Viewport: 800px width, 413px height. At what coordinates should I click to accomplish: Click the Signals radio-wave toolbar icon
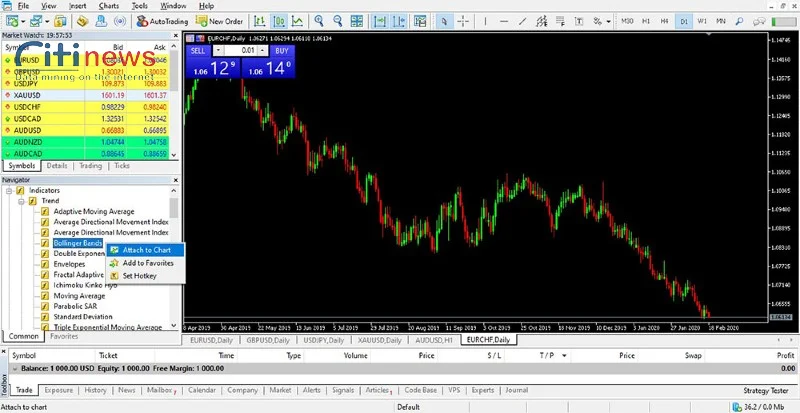[120, 21]
